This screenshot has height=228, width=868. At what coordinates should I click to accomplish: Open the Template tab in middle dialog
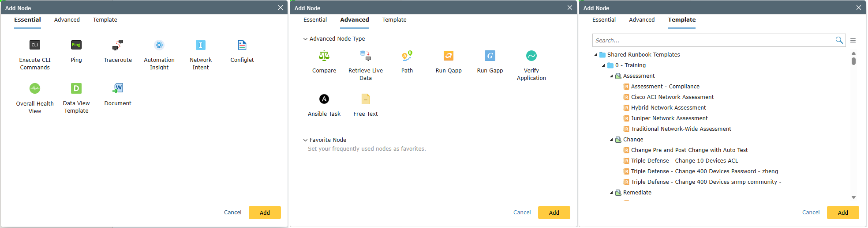[394, 20]
